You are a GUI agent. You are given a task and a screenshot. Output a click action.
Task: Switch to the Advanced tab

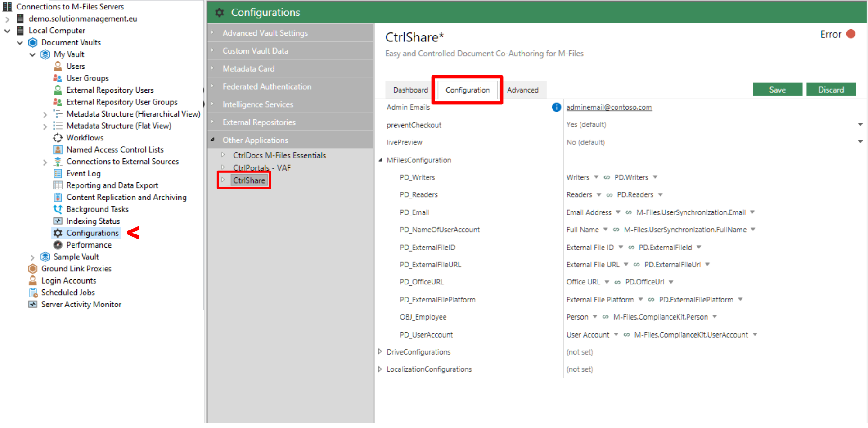pyautogui.click(x=523, y=90)
